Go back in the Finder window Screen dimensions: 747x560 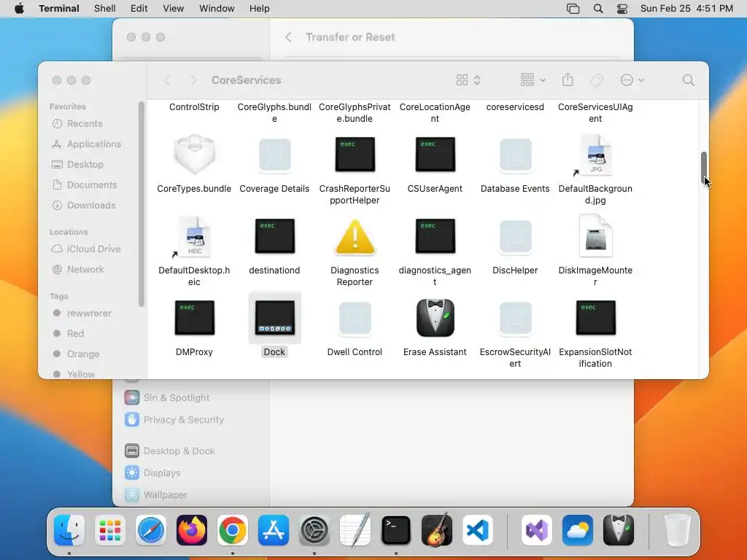tap(167, 80)
